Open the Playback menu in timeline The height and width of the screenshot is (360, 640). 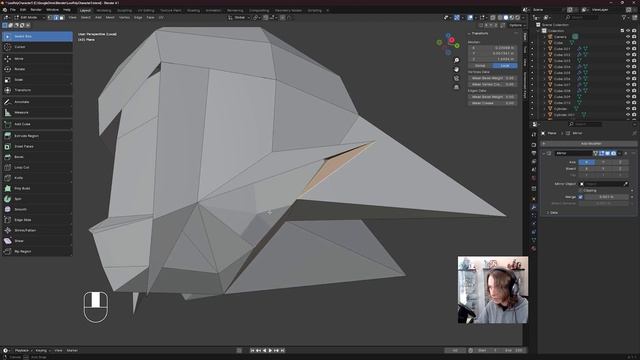pos(22,351)
